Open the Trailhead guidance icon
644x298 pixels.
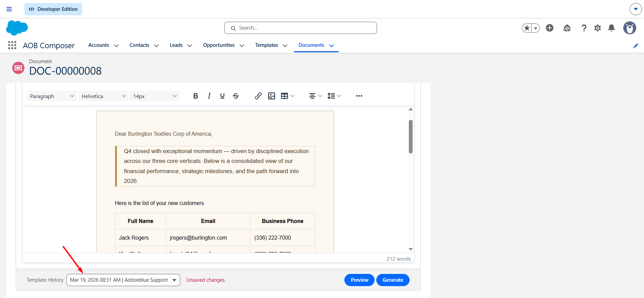pyautogui.click(x=567, y=28)
